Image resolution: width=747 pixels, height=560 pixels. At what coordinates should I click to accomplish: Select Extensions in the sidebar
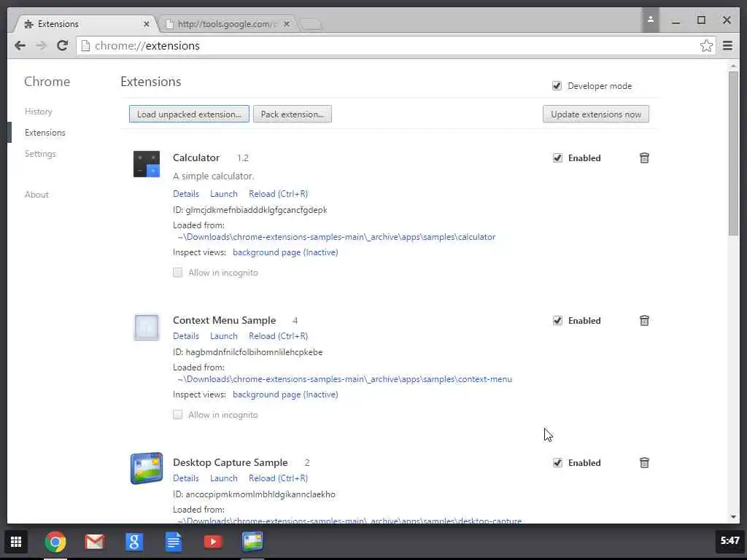(x=44, y=133)
